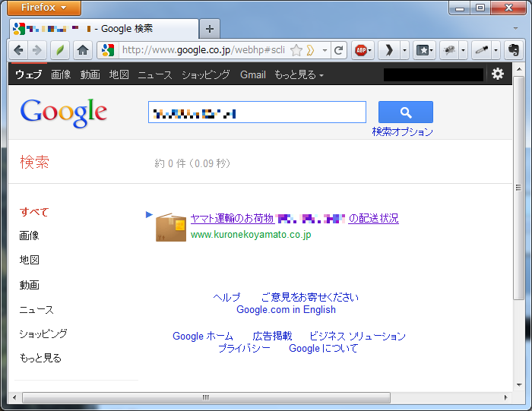Click ご意見をお寄せください link
Viewport: 532px width, 411px height.
[x=310, y=297]
